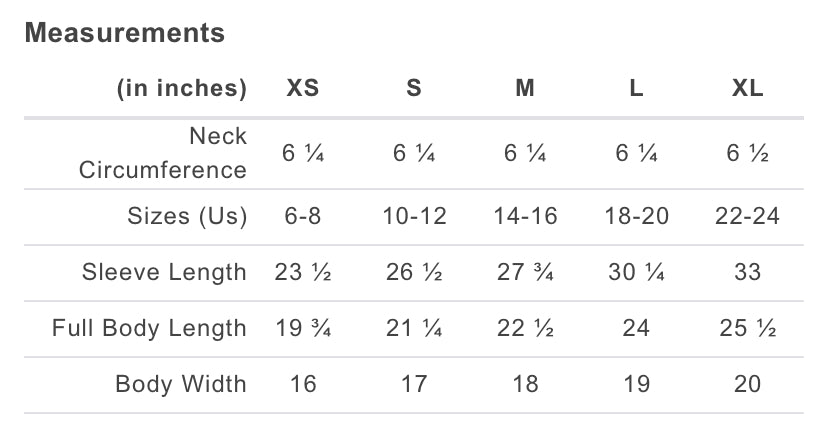Click the XL body width value 20
The image size is (828, 441).
pos(747,384)
